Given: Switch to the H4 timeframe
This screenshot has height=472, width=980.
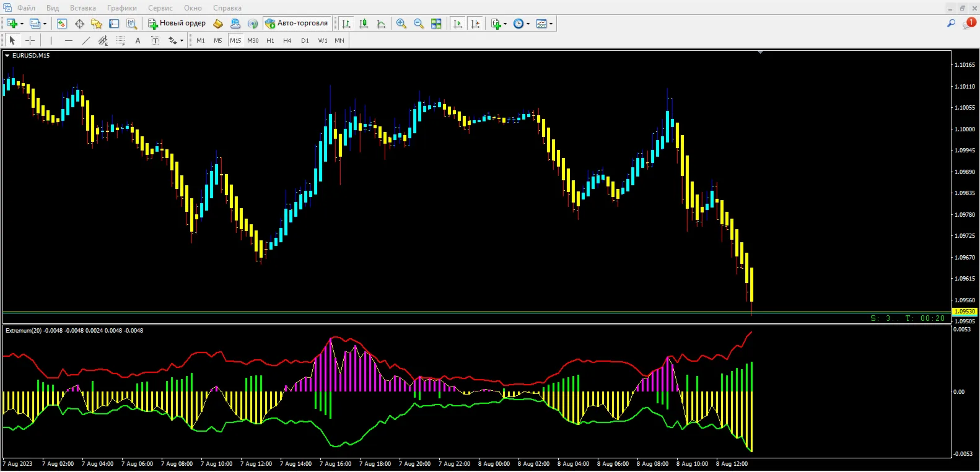Looking at the screenshot, I should click(287, 40).
